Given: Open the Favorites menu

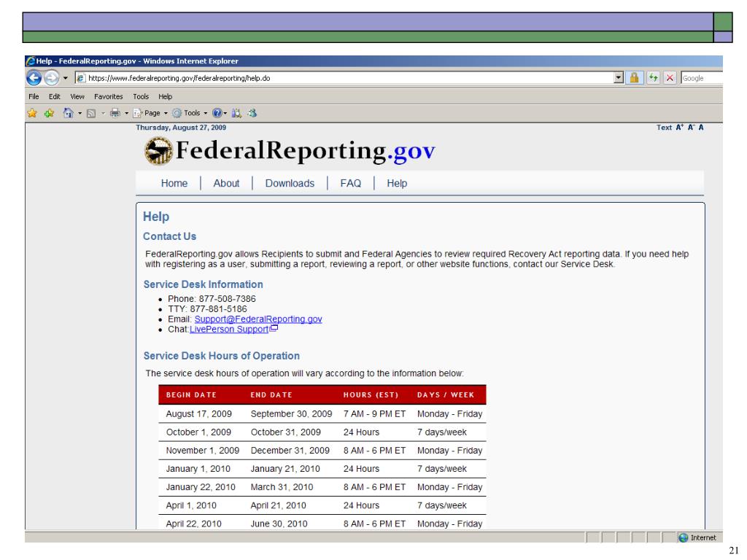Looking at the screenshot, I should (x=108, y=97).
